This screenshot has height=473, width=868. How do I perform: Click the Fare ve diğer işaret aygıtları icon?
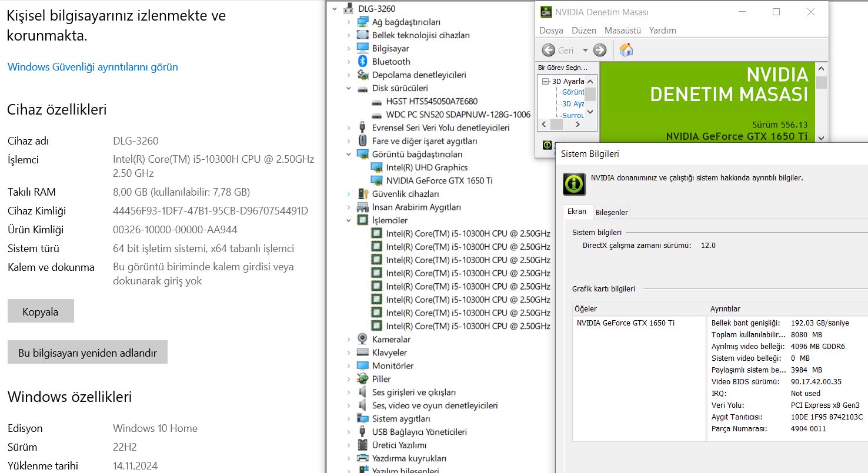[363, 141]
